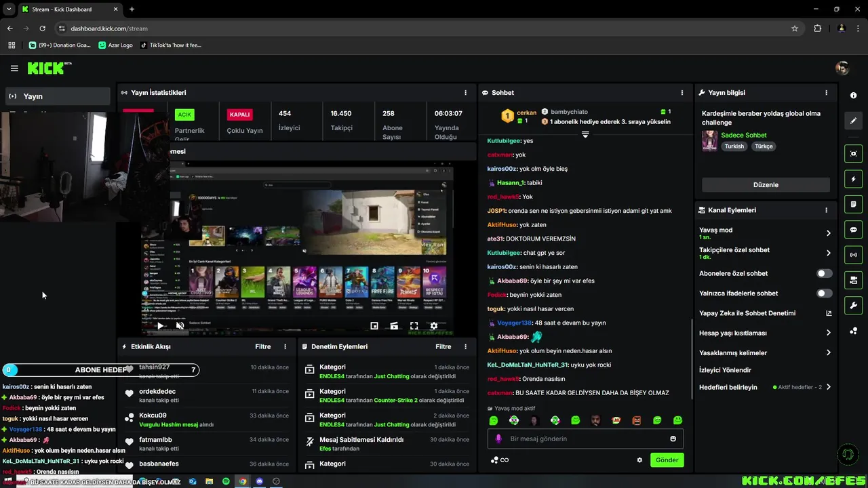
Task: Open Denetim Eylemleri three-dot menu
Action: point(465,346)
